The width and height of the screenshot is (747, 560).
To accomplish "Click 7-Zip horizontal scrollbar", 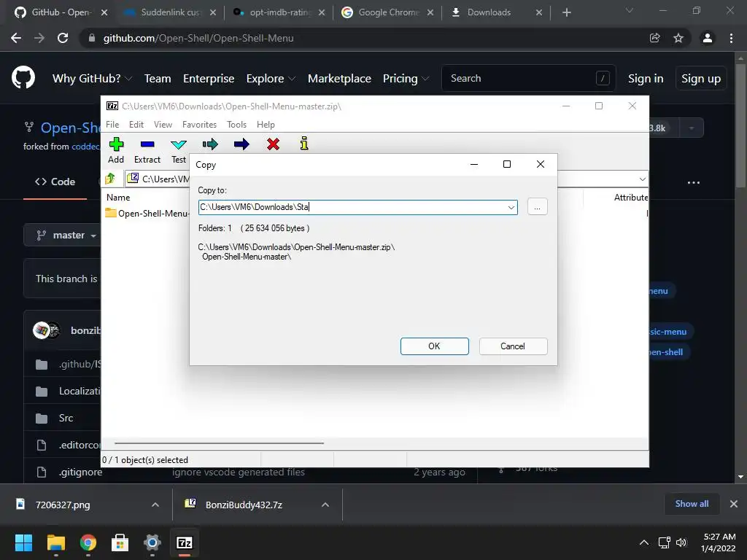I will [x=219, y=443].
